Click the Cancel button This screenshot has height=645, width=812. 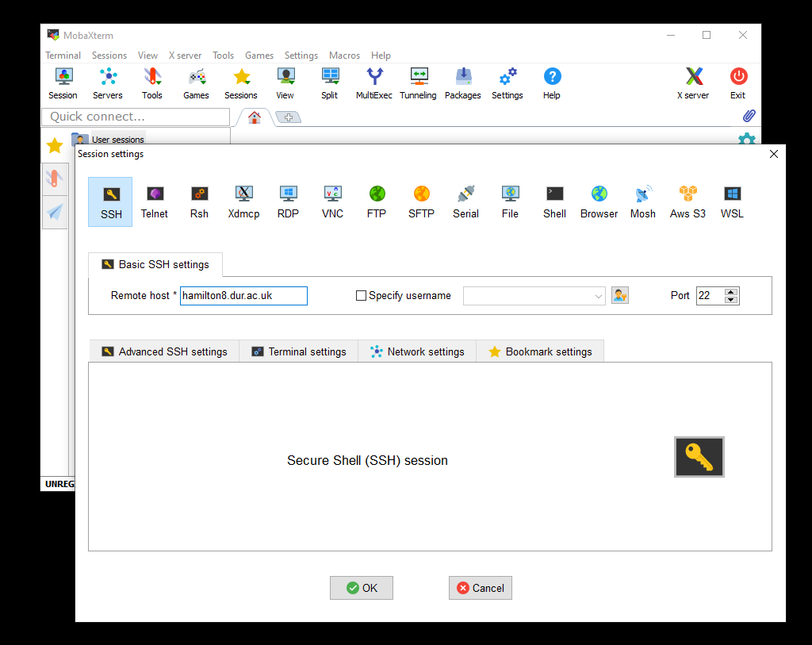(481, 588)
